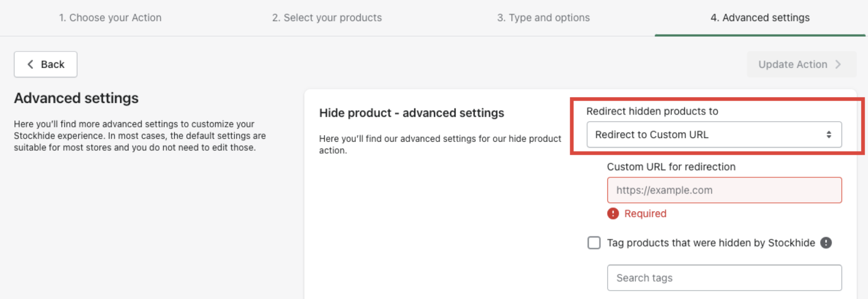Click the red Required validation text
Screen dimensions: 868x299
tap(645, 214)
